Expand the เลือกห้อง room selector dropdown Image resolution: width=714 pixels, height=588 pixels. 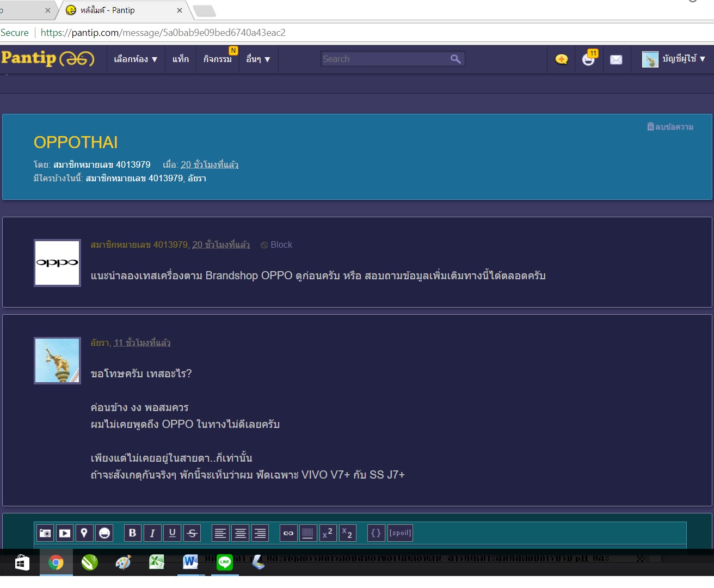point(136,59)
